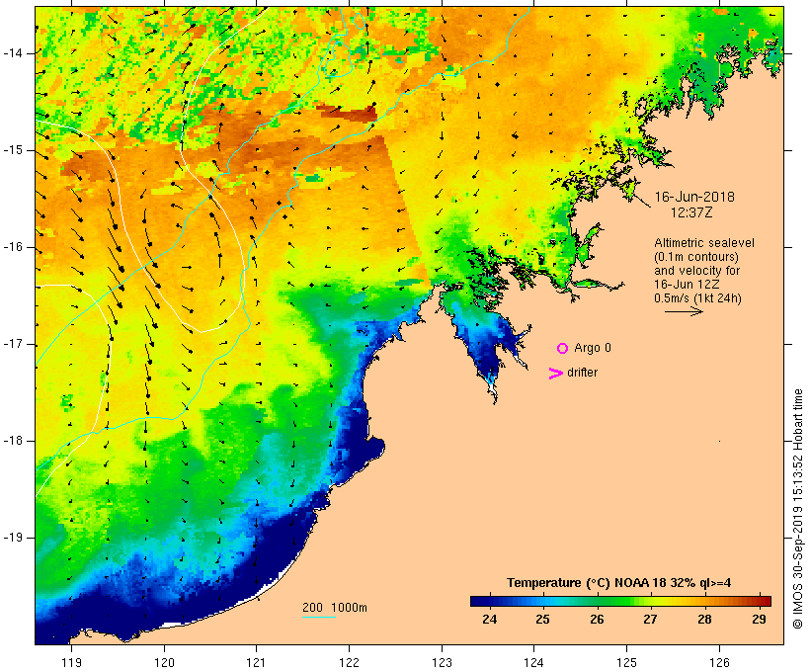Click the longitude axis label '121'
810x672 pixels.
(x=256, y=662)
